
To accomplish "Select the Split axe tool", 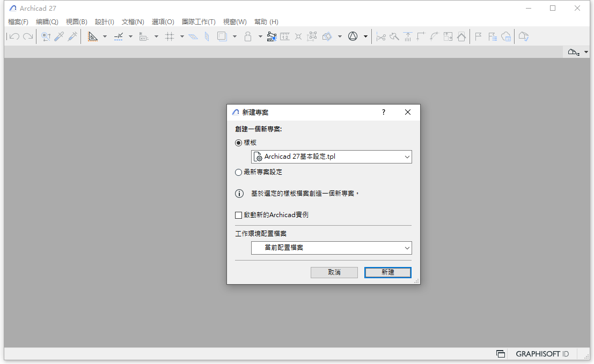I will pos(394,36).
